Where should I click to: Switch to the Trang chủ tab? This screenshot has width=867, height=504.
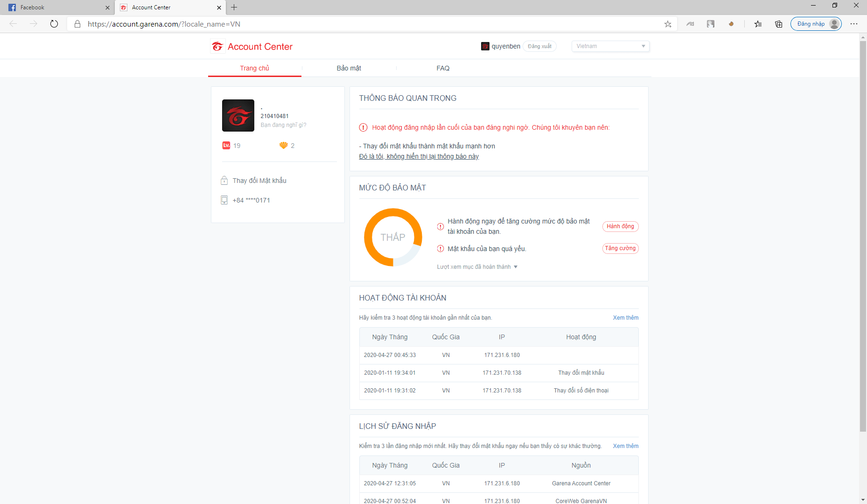tap(255, 68)
